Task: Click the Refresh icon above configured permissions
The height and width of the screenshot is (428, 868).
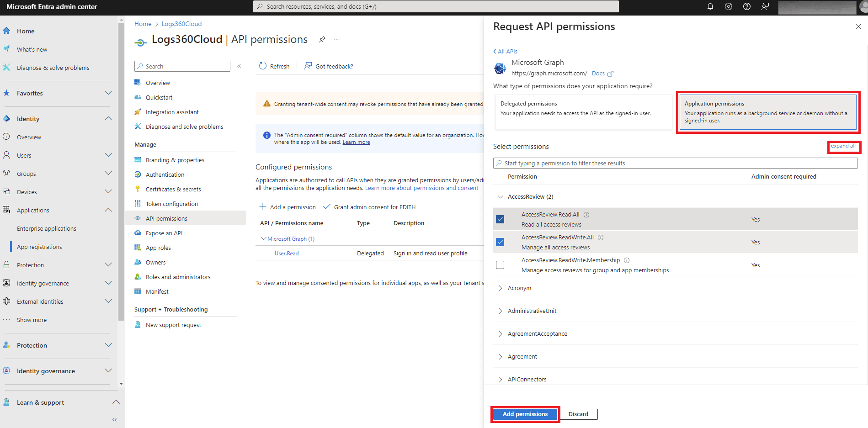Action: [262, 66]
